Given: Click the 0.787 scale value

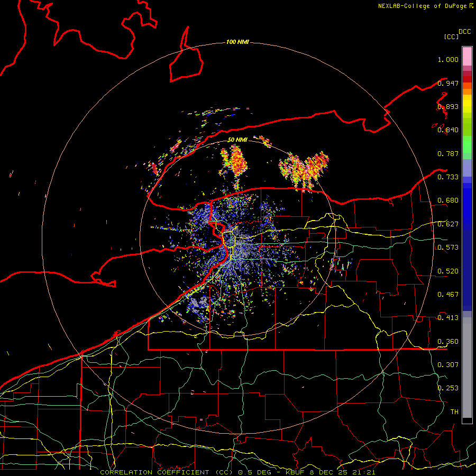Looking at the screenshot, I should point(448,153).
